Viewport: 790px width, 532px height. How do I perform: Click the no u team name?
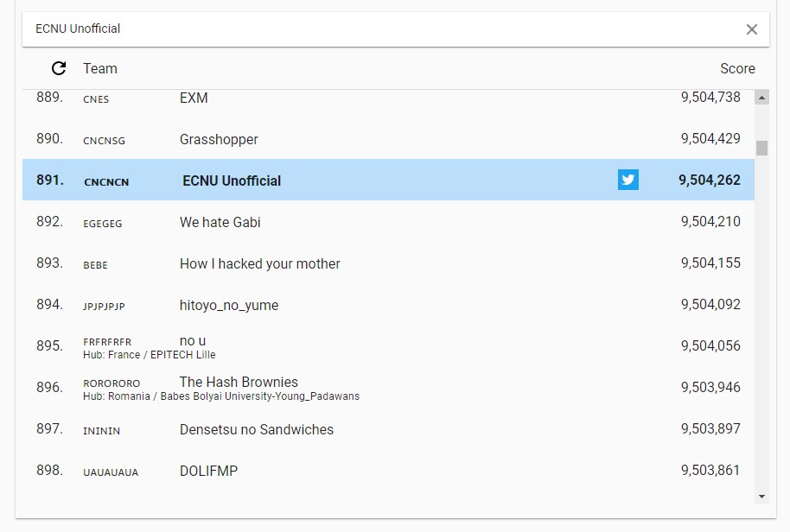coord(193,341)
